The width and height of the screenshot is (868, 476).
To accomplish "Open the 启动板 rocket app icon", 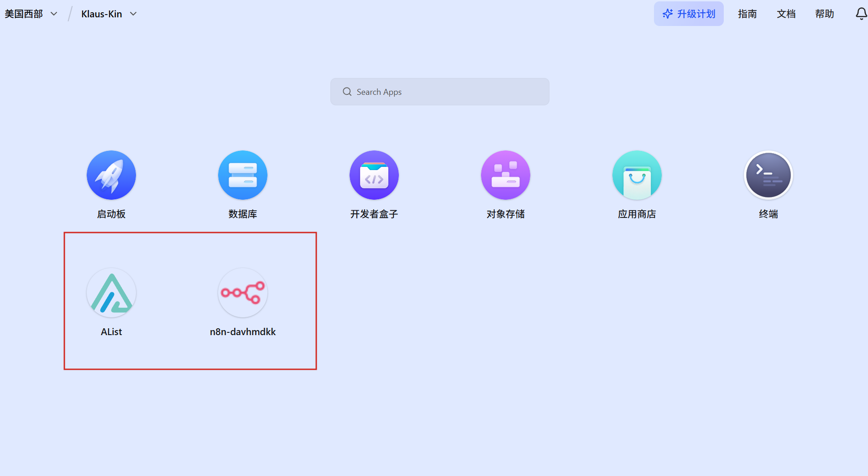I will 111,175.
